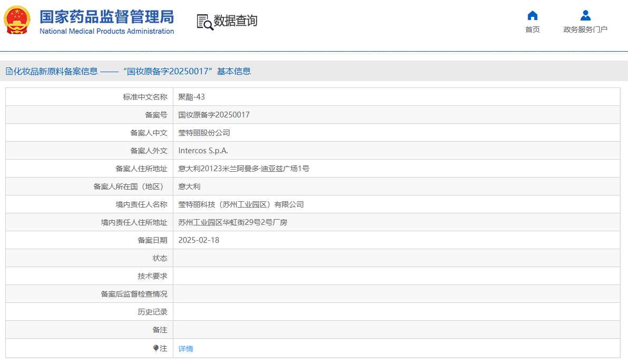The width and height of the screenshot is (628, 364).
Task: Open the 政务服务门户 text label
Action: tap(585, 29)
